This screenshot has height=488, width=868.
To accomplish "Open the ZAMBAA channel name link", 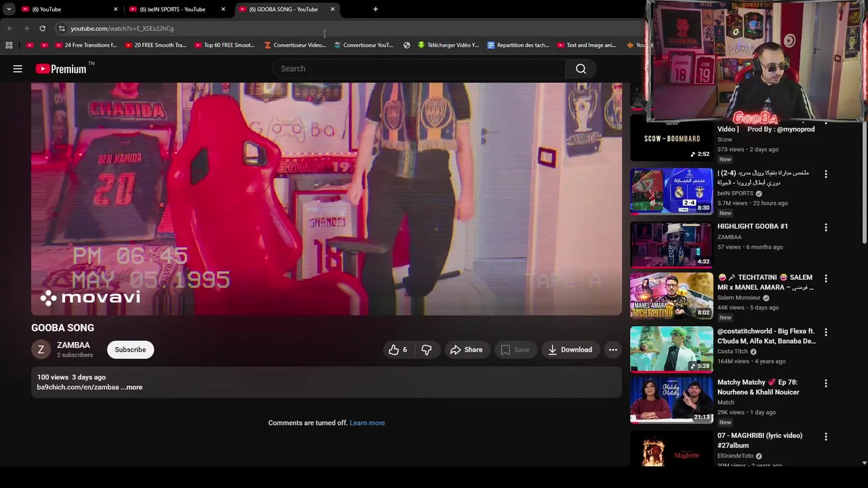I will click(x=73, y=345).
